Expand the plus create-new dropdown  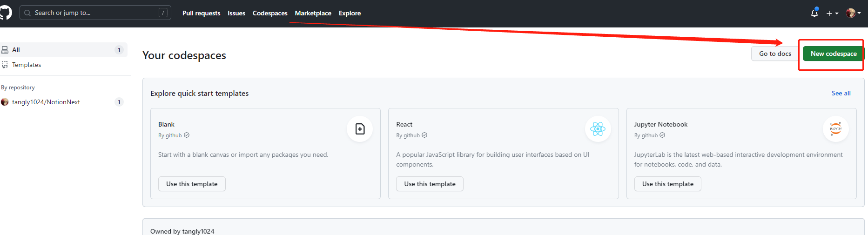tap(832, 13)
